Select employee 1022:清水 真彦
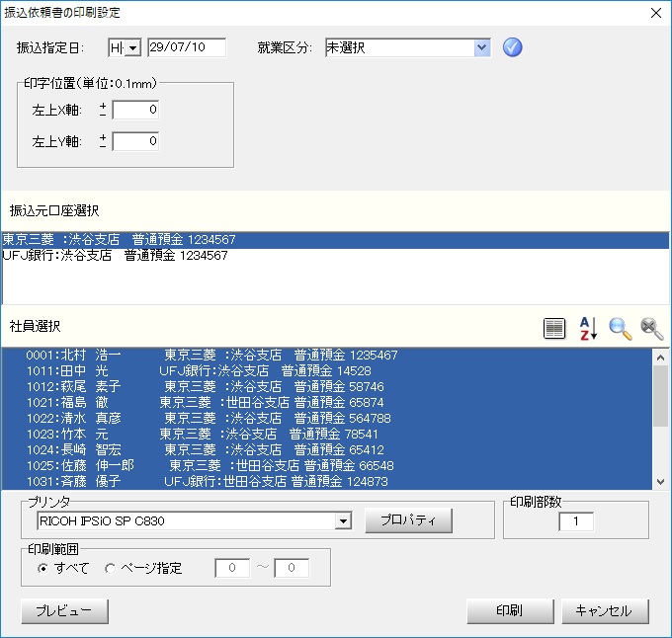 click(326, 419)
